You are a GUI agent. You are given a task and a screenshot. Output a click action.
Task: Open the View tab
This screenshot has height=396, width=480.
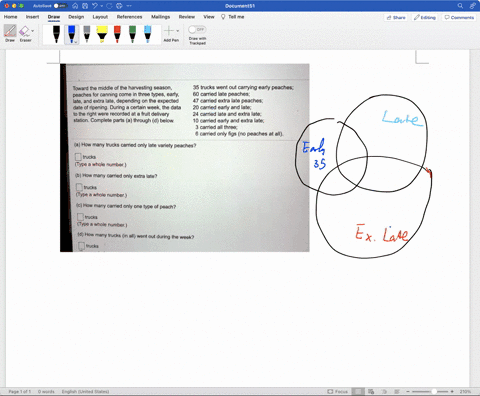pyautogui.click(x=209, y=17)
